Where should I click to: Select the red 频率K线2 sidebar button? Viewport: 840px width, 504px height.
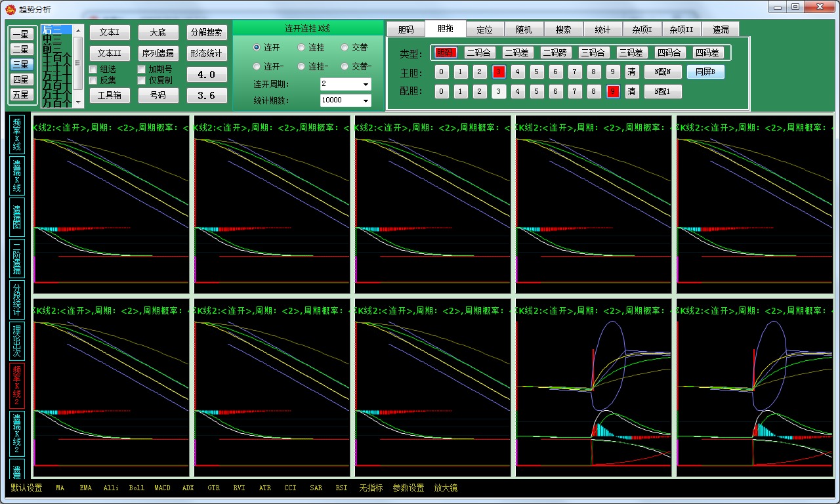[17, 385]
